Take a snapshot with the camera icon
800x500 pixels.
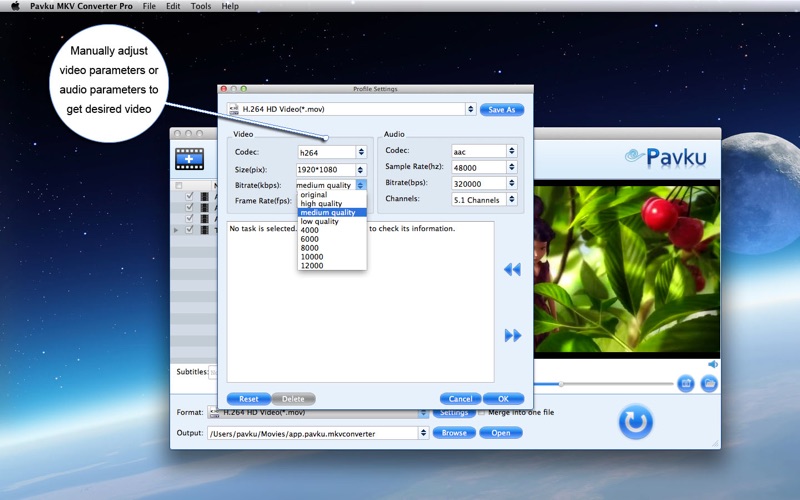tap(686, 383)
